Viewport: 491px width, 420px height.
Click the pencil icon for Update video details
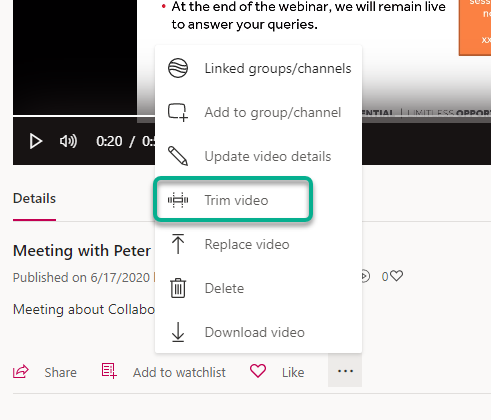click(178, 156)
